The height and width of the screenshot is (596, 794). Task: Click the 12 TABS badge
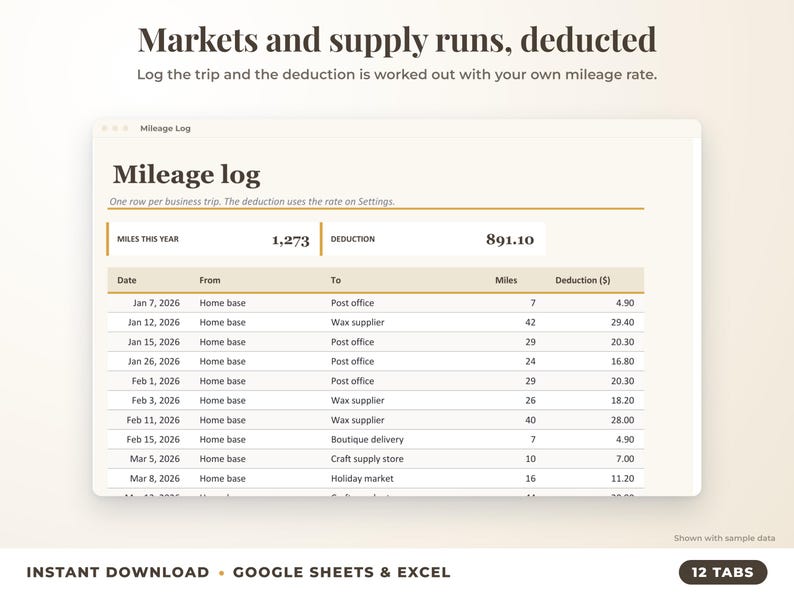[x=723, y=572]
